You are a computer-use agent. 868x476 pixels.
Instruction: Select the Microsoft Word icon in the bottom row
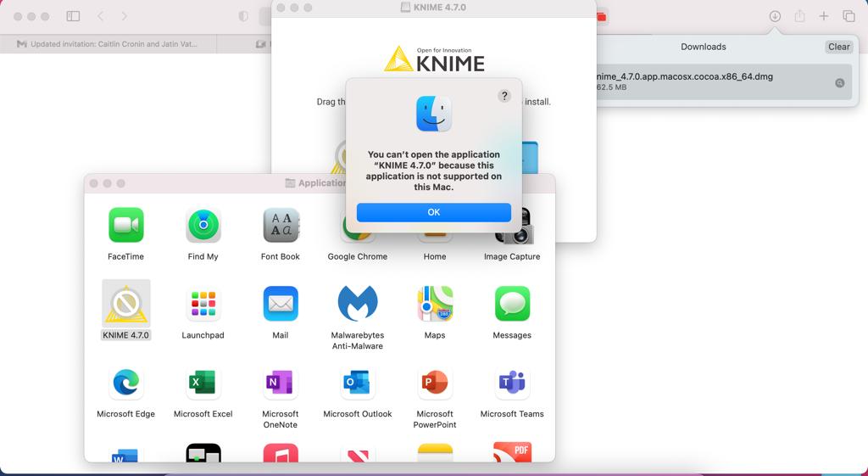pos(125,455)
